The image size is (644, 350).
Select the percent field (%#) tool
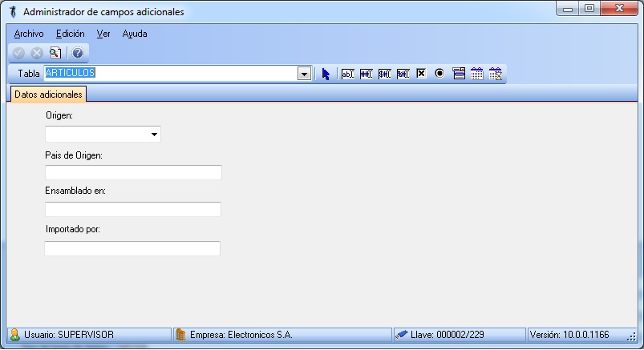[403, 74]
